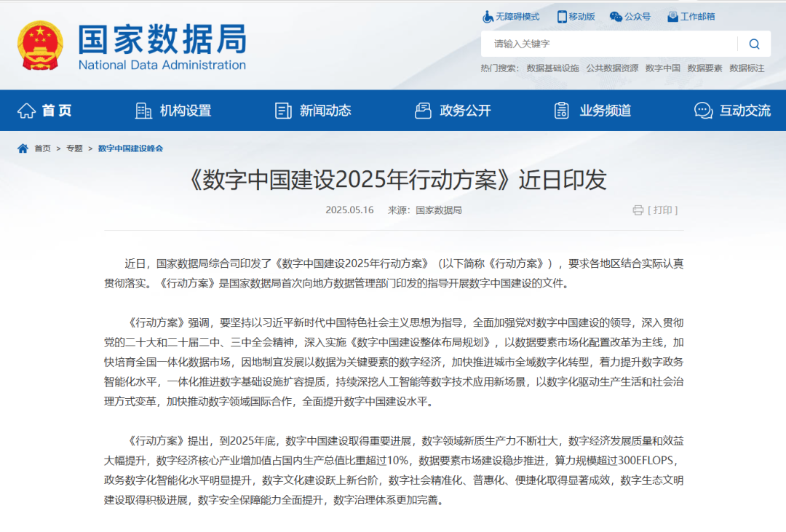Open the 业务频道 menu item
The width and height of the screenshot is (786, 532).
(603, 111)
